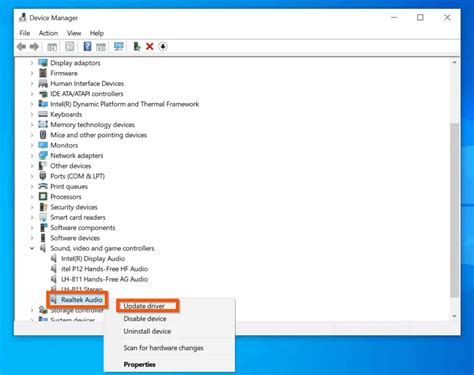
Task: Collapse Sound, video and game controllers node
Action: tap(32, 248)
